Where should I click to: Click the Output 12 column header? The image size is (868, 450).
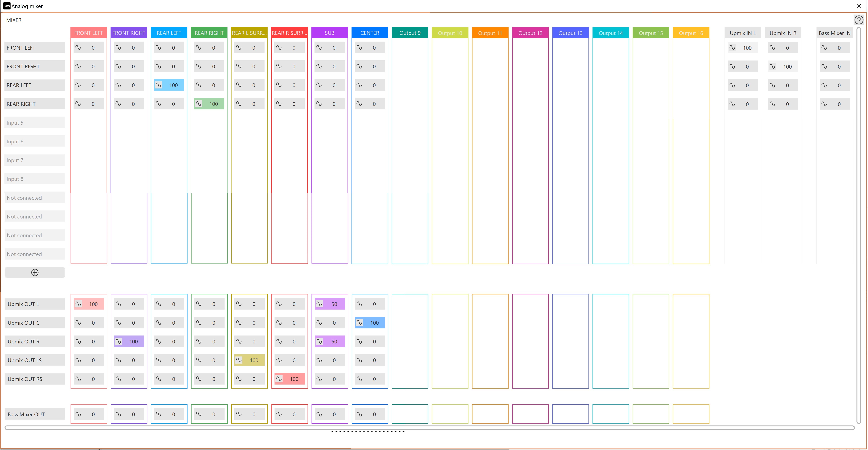pyautogui.click(x=530, y=33)
